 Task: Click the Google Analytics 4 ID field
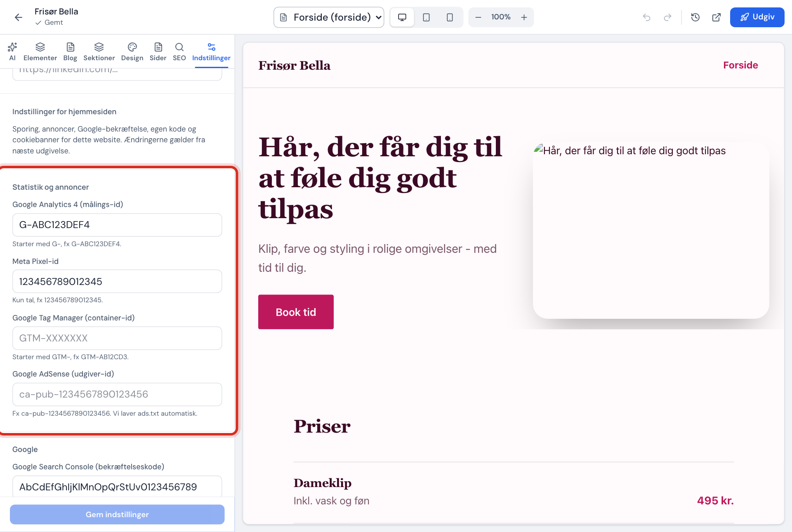(117, 225)
